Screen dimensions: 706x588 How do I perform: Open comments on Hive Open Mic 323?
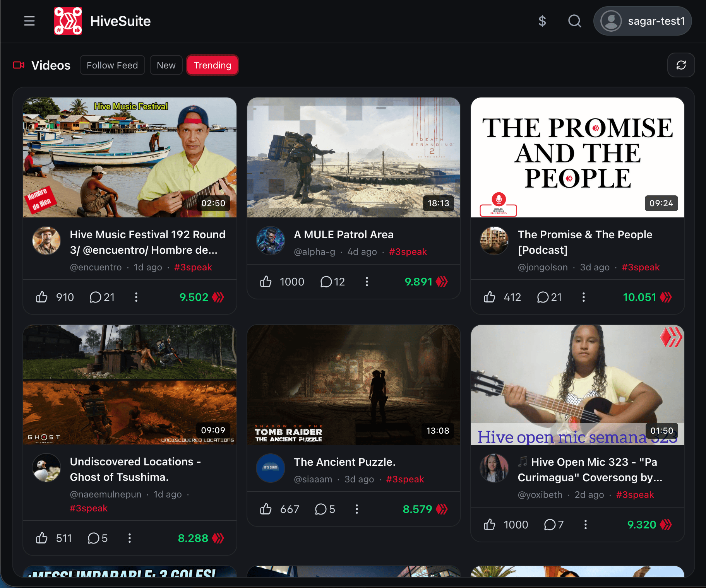[x=554, y=525]
